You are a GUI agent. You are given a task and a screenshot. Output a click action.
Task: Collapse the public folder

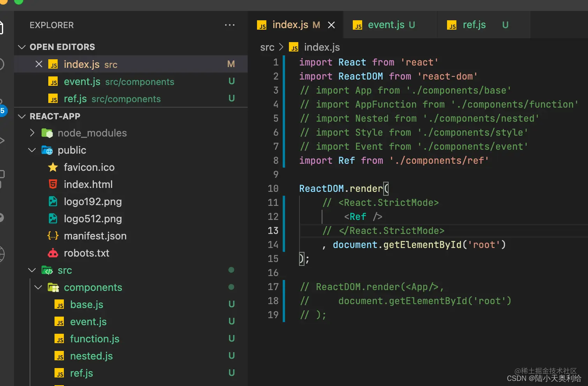coord(32,150)
